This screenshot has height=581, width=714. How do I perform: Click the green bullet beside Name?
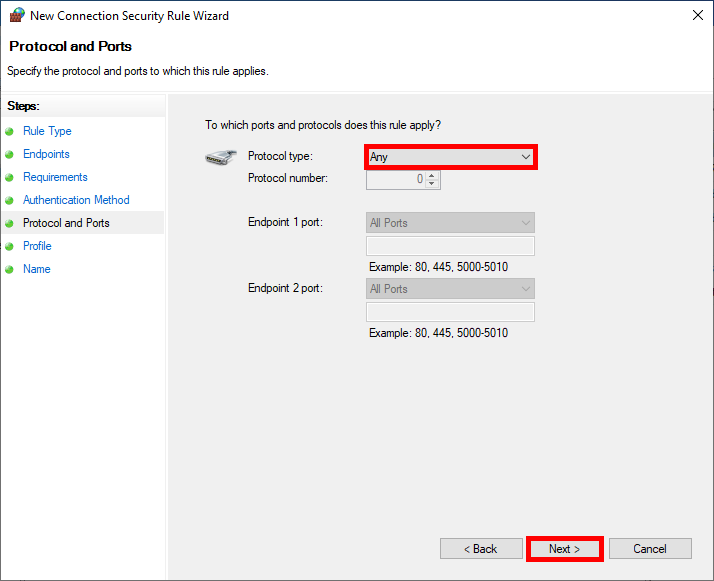(9, 270)
